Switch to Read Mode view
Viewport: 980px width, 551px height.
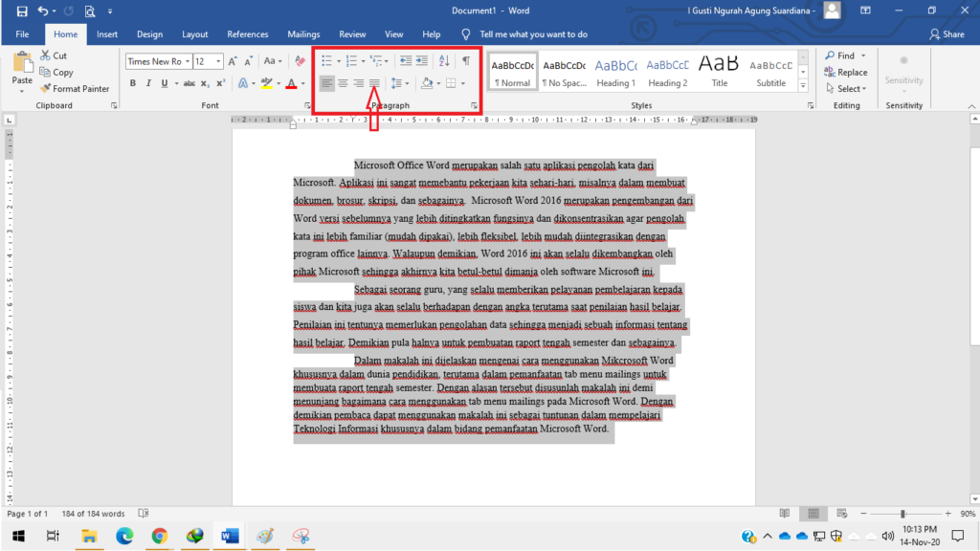785,514
